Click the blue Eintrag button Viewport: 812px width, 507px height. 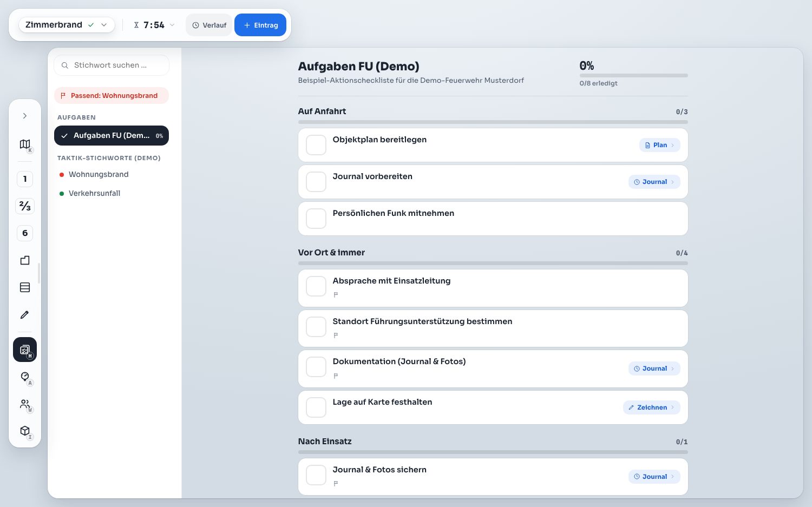[260, 25]
